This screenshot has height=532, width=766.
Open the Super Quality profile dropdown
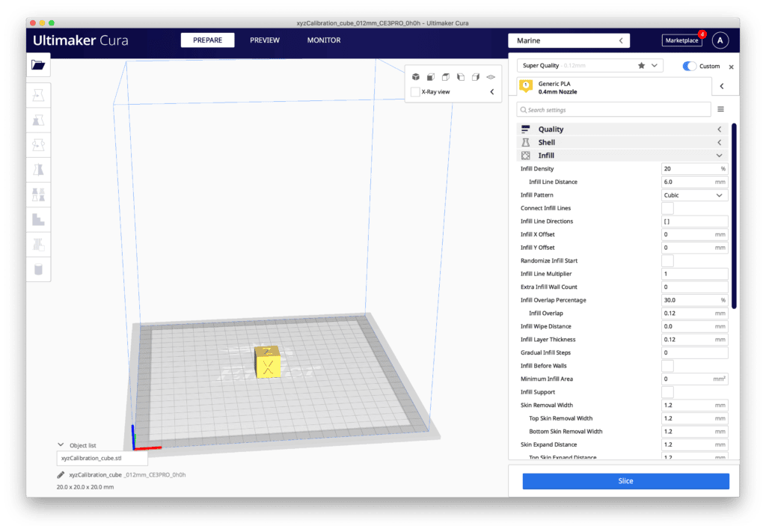(589, 66)
